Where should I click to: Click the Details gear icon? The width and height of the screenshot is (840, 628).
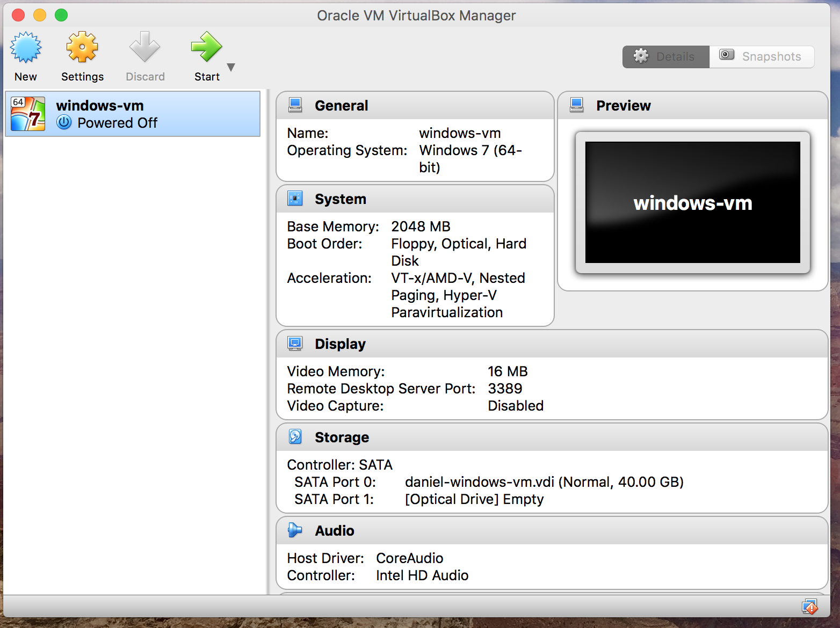pyautogui.click(x=641, y=56)
